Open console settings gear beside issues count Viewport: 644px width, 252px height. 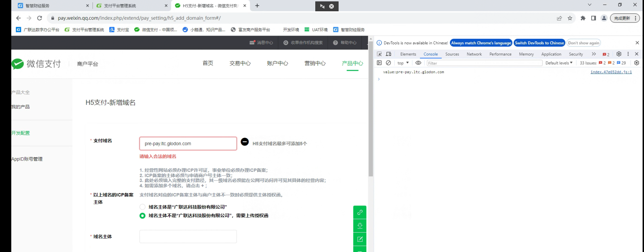coord(637,63)
